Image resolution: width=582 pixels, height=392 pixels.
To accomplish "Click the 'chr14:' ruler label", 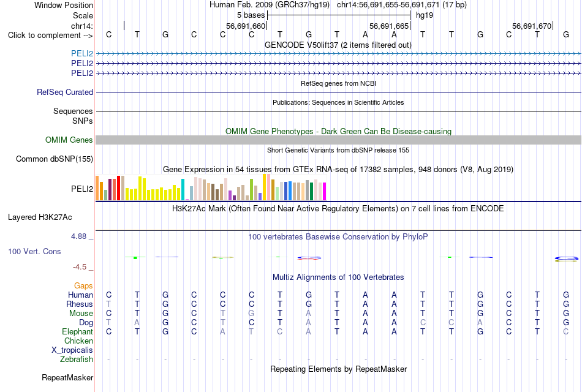I will tap(82, 26).
